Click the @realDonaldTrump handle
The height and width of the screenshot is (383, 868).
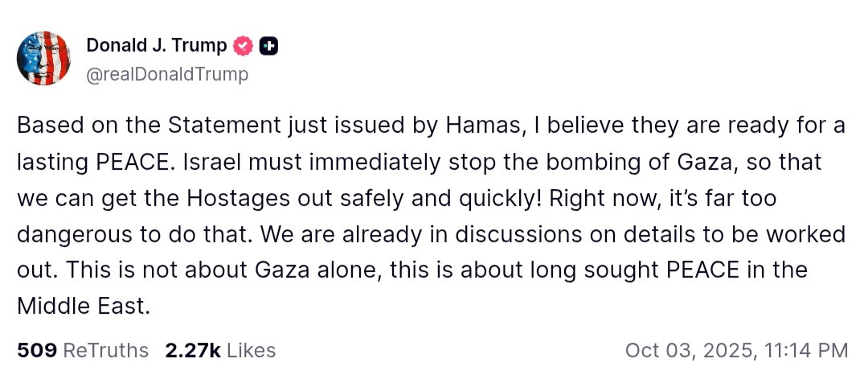(166, 75)
